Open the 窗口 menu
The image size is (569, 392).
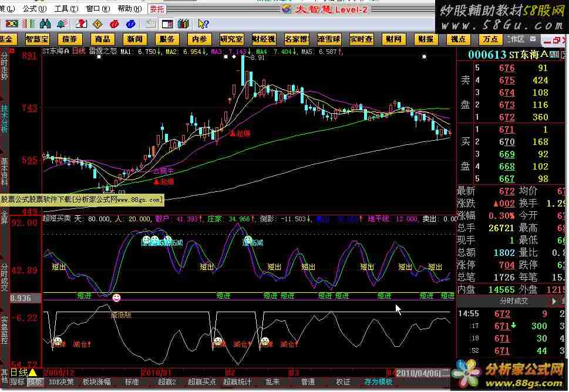98,8
